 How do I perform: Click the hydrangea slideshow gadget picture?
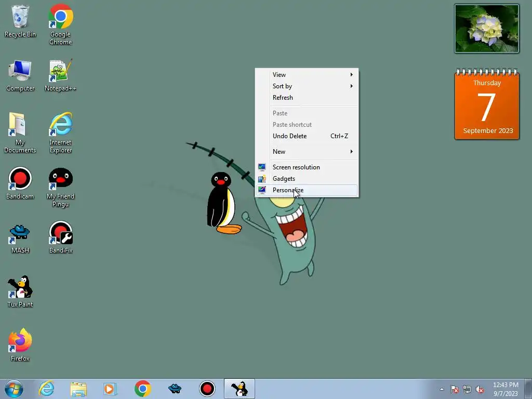(x=487, y=29)
